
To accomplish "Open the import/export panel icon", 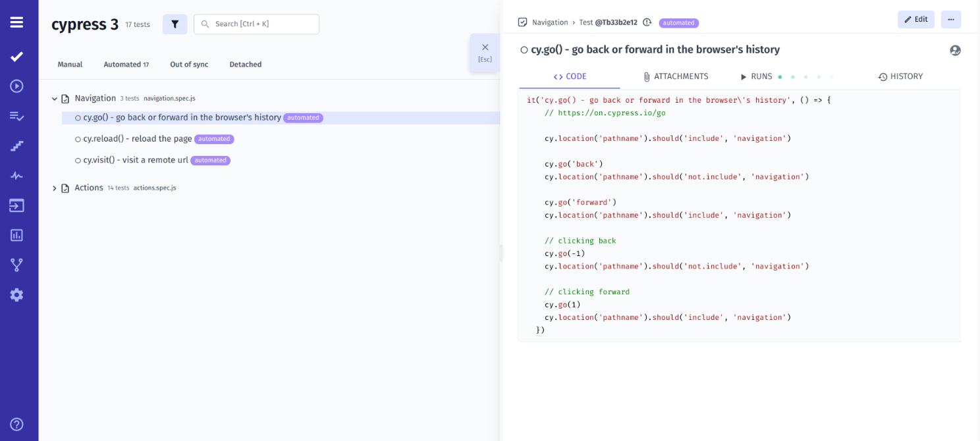I will [x=16, y=205].
